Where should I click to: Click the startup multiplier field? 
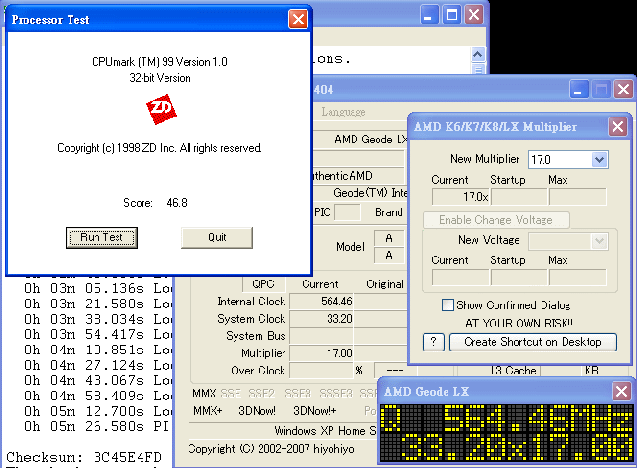click(519, 197)
